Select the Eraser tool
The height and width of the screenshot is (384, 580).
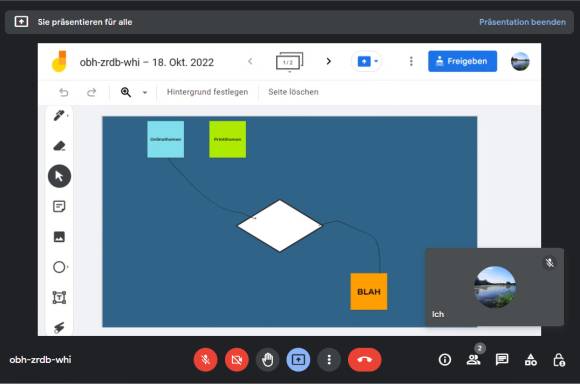[59, 146]
